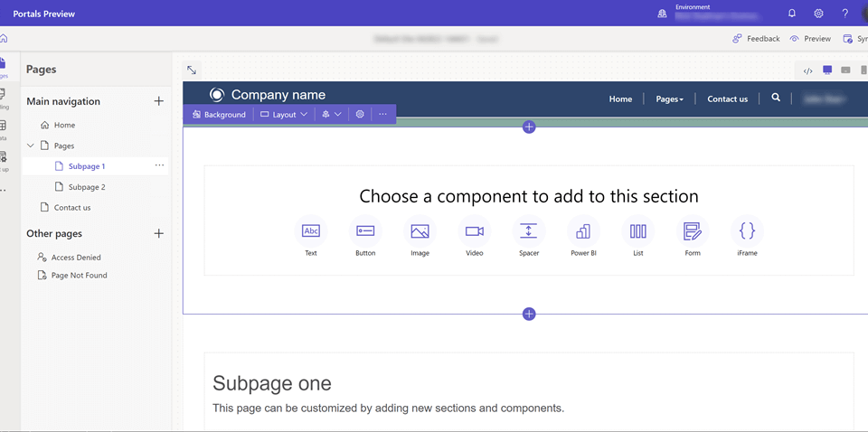Add an Image component

point(420,231)
